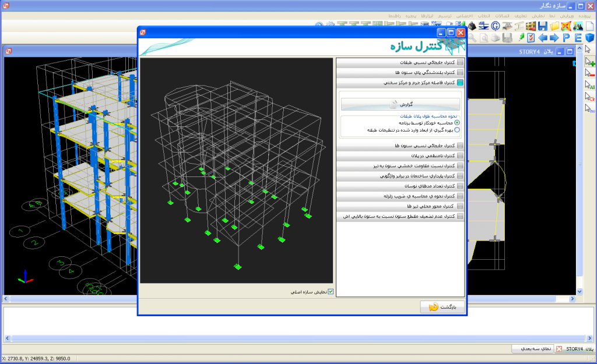
Task: Choose the Clear Selection cursor tool
Action: [589, 97]
